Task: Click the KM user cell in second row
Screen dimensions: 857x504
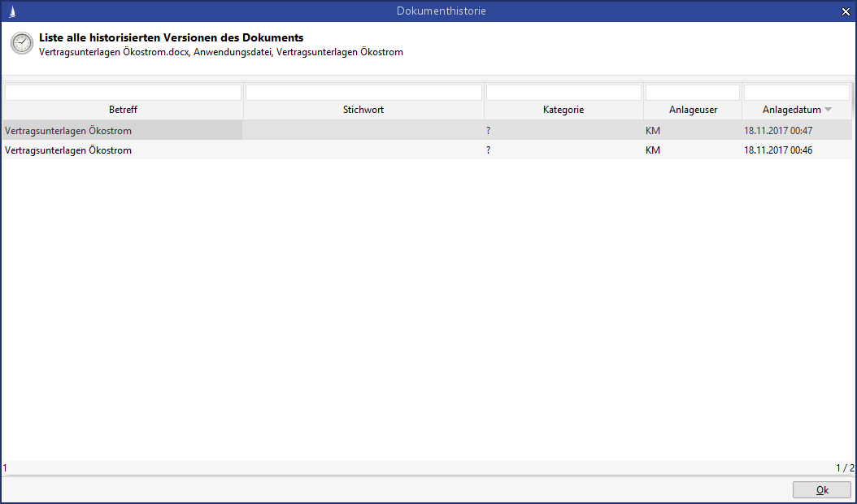Action: tap(653, 150)
